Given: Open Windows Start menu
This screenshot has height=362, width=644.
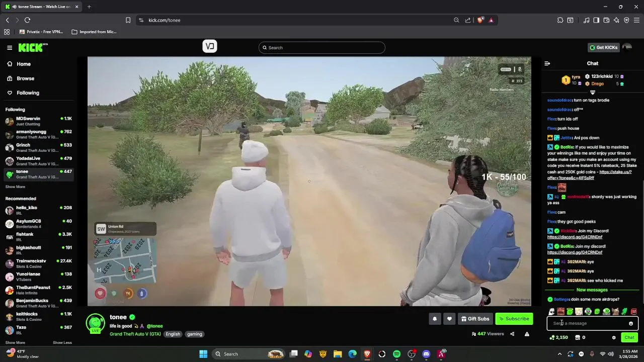Looking at the screenshot, I should coord(203,354).
